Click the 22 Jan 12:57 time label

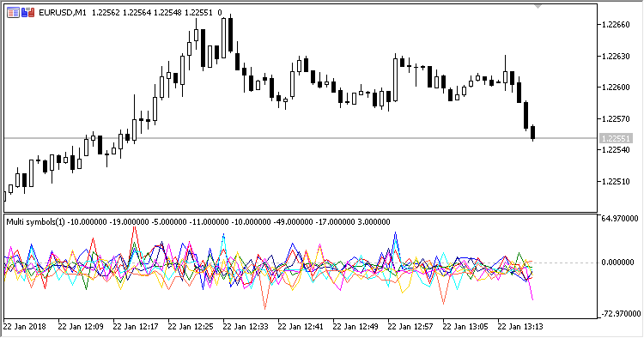click(410, 327)
